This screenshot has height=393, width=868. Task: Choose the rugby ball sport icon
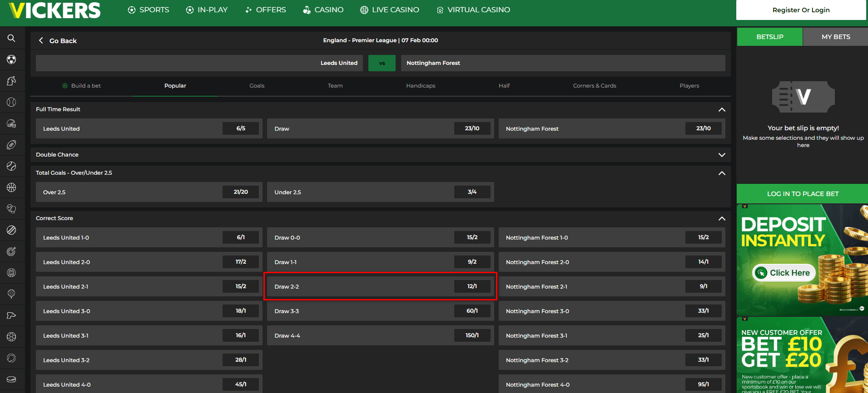[x=11, y=145]
